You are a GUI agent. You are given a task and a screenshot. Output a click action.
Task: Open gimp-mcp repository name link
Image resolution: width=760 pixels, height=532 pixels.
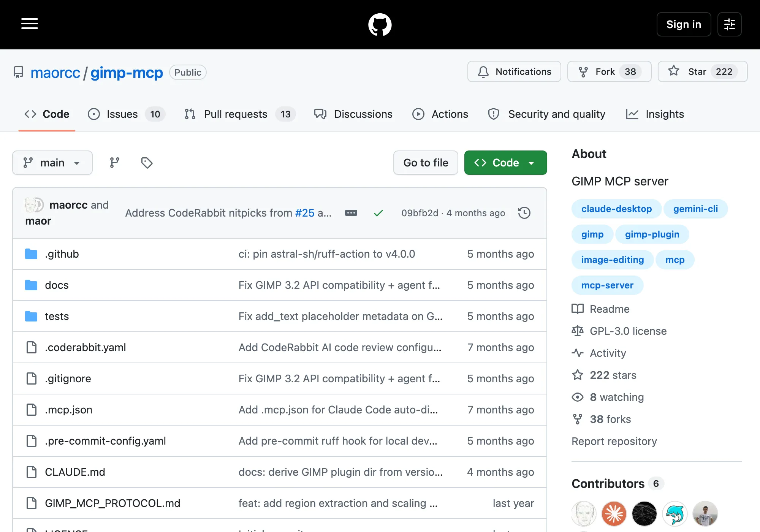(127, 73)
